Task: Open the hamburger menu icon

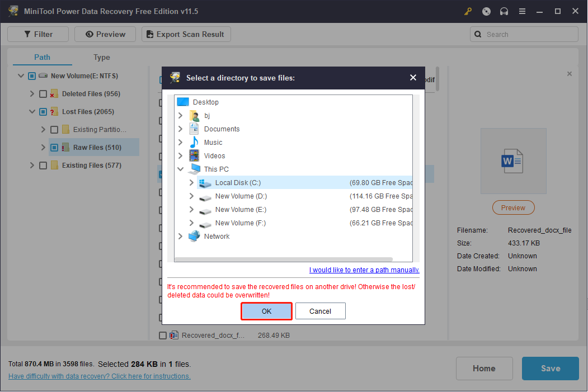Action: point(521,11)
